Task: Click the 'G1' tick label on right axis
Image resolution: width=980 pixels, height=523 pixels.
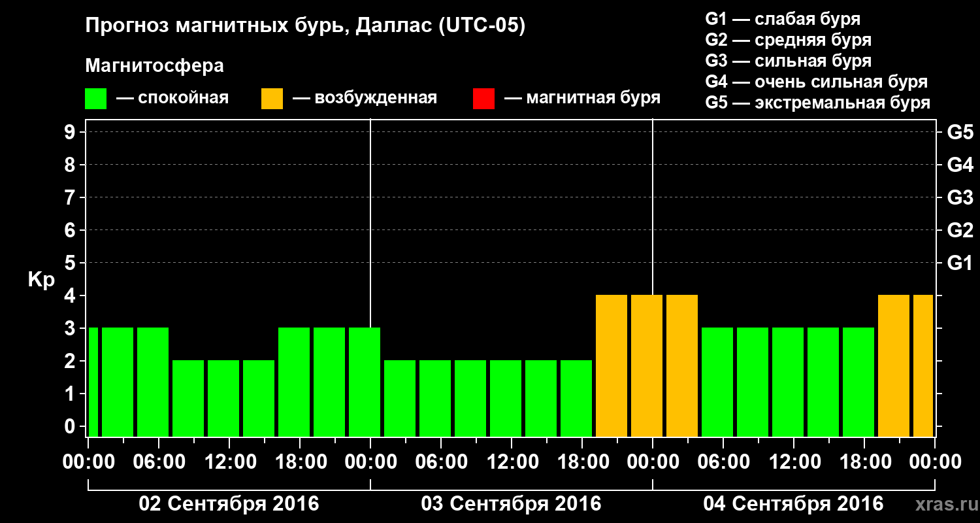Action: (960, 263)
